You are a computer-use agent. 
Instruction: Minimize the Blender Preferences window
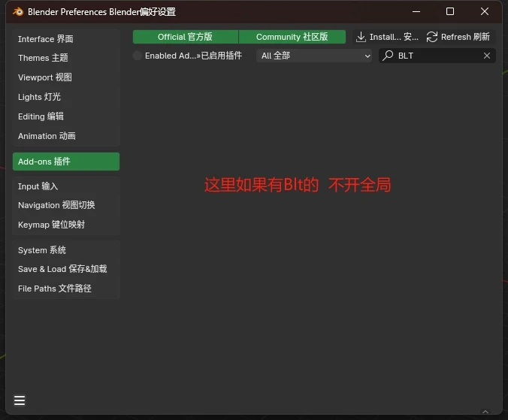coord(416,12)
